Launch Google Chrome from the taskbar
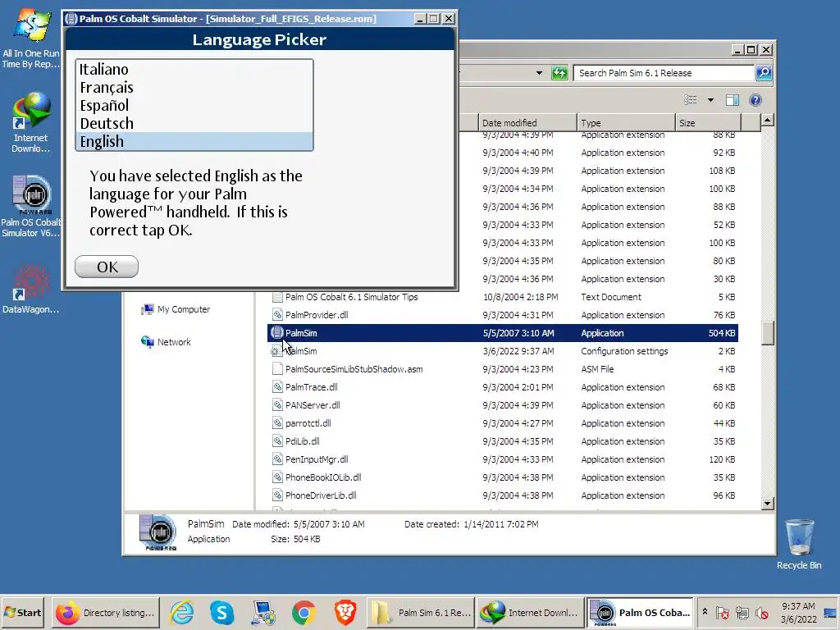The height and width of the screenshot is (630, 840). (304, 612)
